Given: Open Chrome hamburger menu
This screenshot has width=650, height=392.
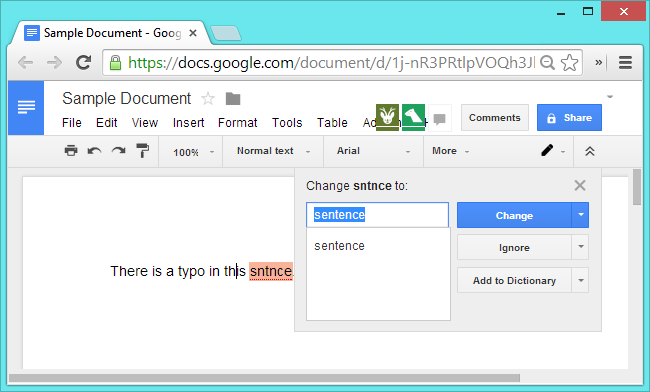Looking at the screenshot, I should (x=625, y=63).
